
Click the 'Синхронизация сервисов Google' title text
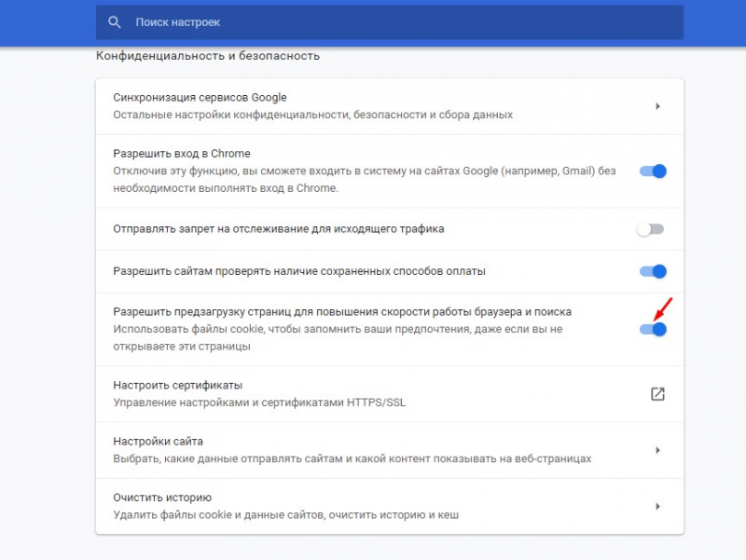[200, 97]
